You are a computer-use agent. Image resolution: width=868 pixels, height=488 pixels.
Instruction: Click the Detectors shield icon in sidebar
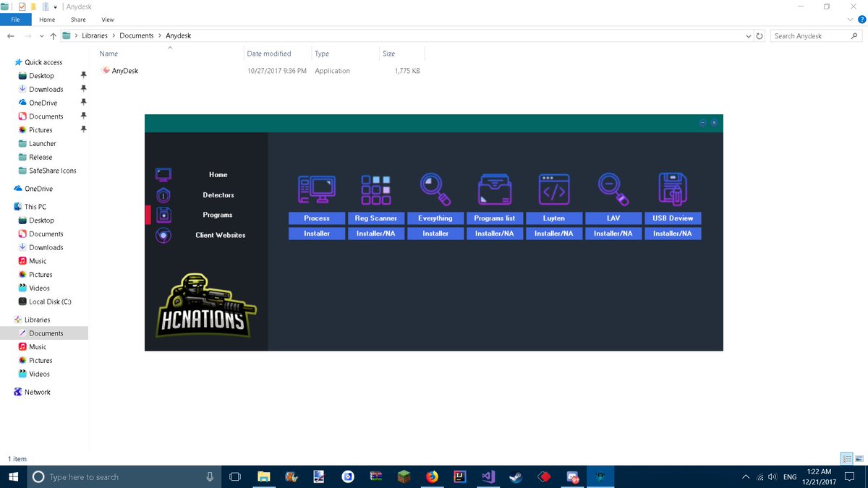pyautogui.click(x=163, y=195)
